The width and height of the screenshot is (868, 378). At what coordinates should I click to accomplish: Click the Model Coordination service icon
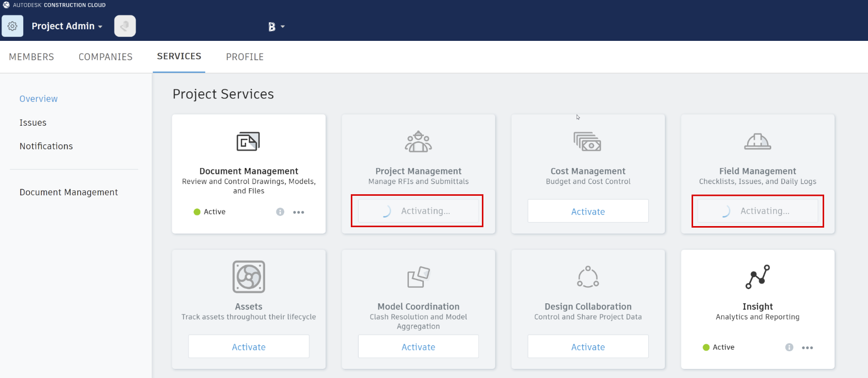pos(418,277)
